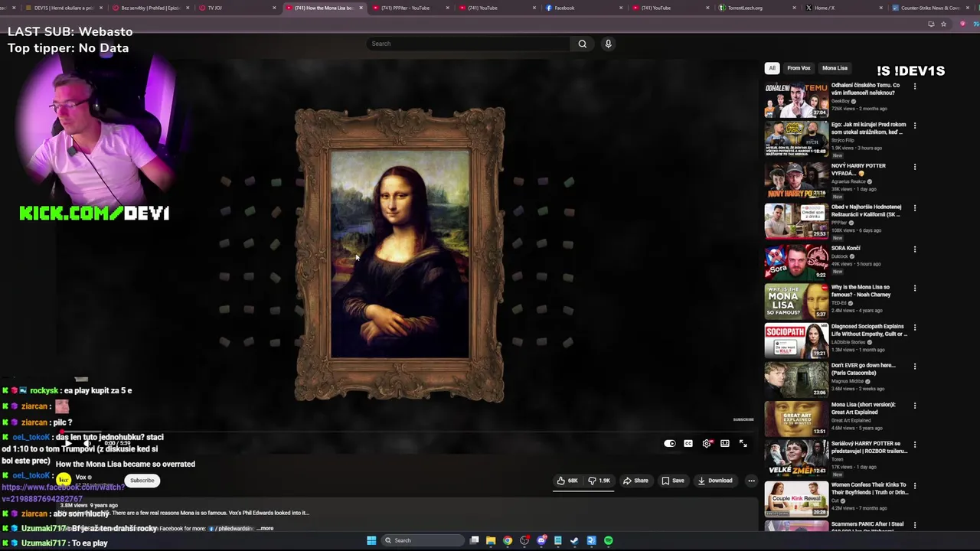Open options menu for Diagnosed Sociopath video
980x551 pixels.
(915, 328)
